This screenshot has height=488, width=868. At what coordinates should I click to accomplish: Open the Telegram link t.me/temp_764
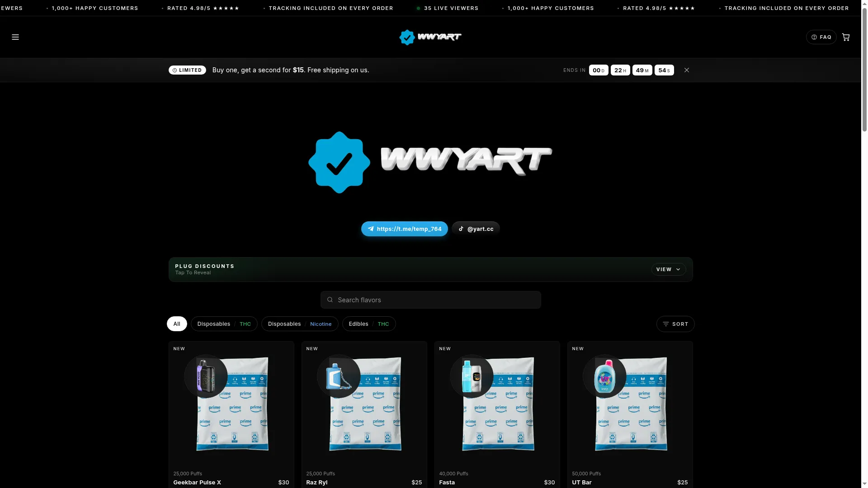(x=404, y=229)
